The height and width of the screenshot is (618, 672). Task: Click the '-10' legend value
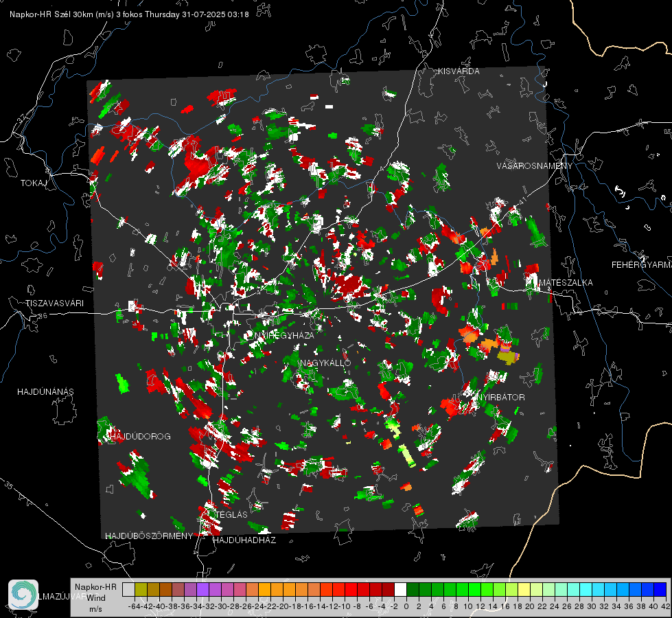pyautogui.click(x=344, y=606)
